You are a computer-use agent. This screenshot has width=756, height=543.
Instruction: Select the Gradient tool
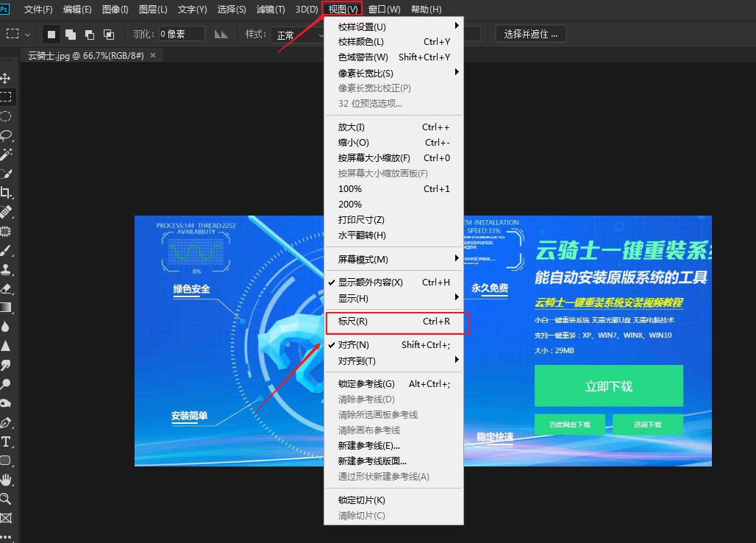6,308
